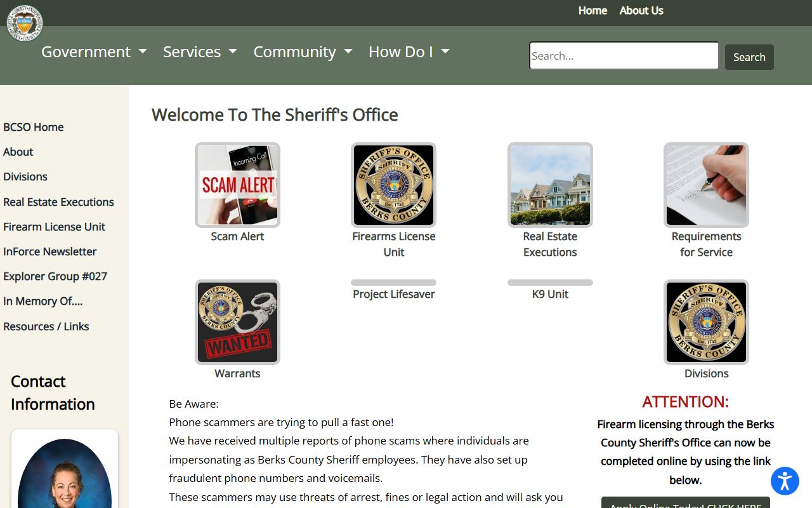This screenshot has height=508, width=812.
Task: Click into the Search text field
Action: point(624,56)
